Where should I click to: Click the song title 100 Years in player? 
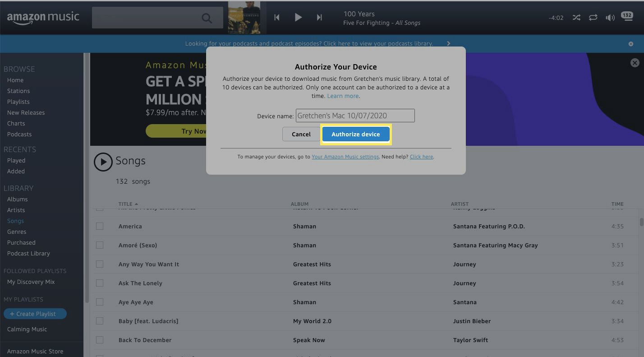359,14
